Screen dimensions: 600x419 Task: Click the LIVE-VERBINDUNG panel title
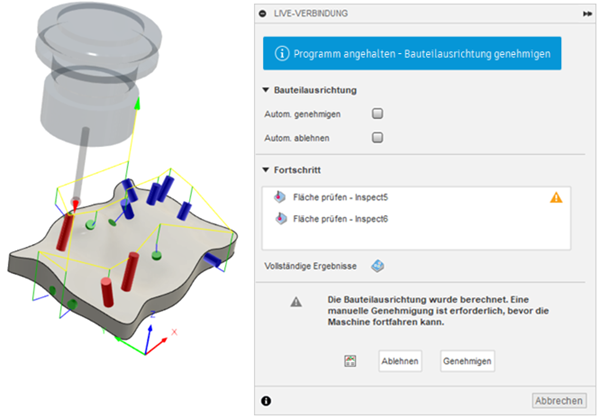(x=311, y=14)
